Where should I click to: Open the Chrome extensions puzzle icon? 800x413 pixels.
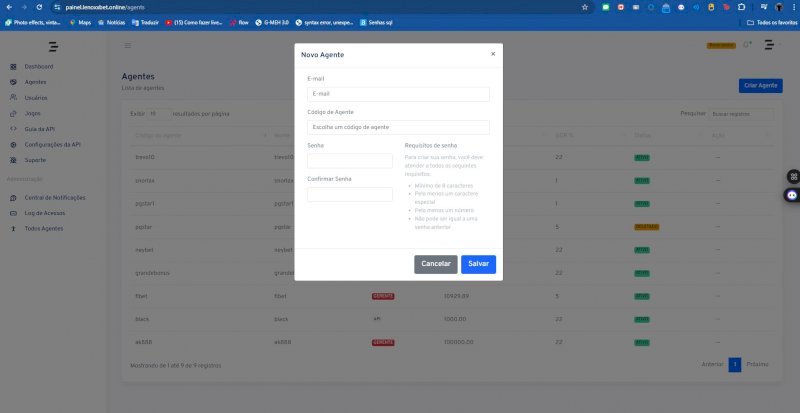tap(741, 7)
